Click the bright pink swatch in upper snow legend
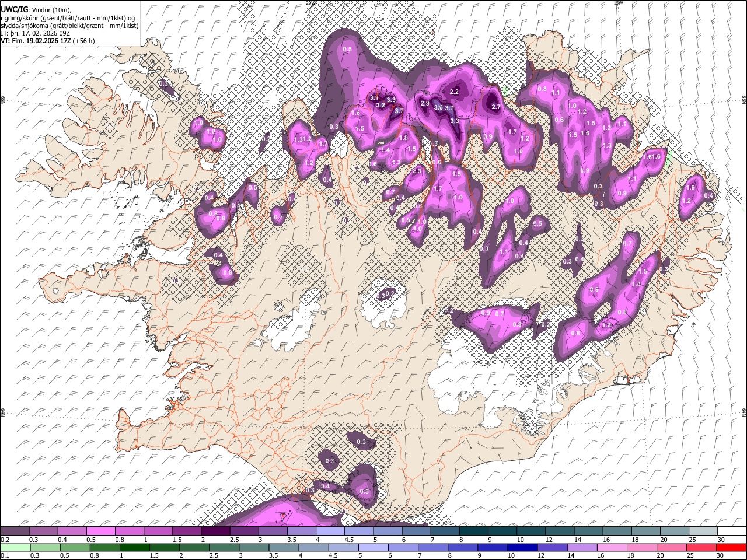Image resolution: width=747 pixels, height=560 pixels. point(100,531)
